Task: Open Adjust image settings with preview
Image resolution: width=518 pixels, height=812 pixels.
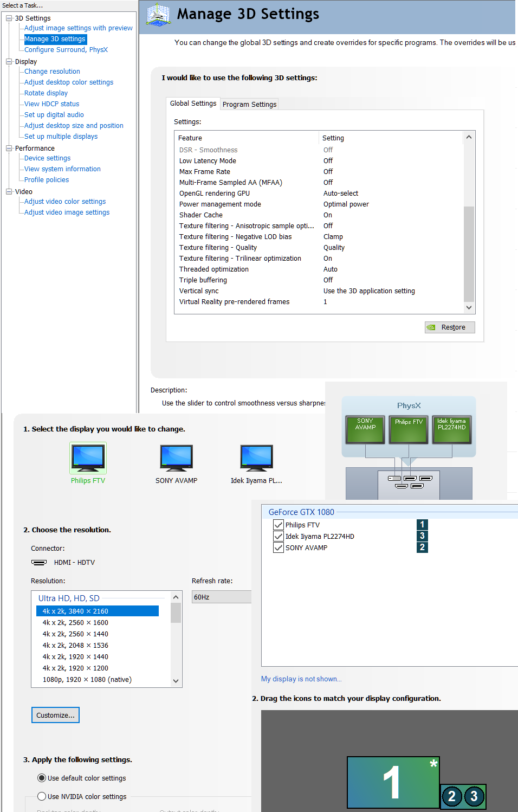Action: [79, 28]
